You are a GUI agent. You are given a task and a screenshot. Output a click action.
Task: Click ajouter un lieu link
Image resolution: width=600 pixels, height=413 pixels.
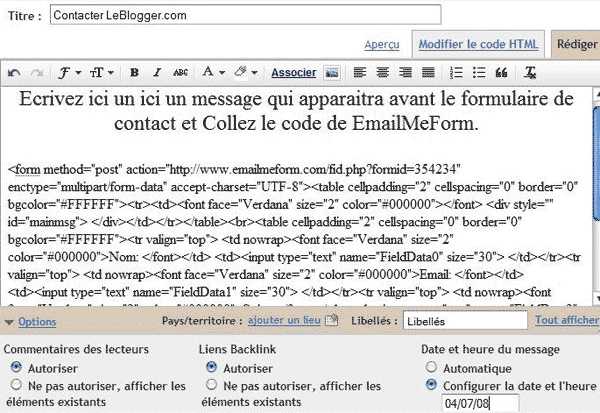click(x=284, y=320)
